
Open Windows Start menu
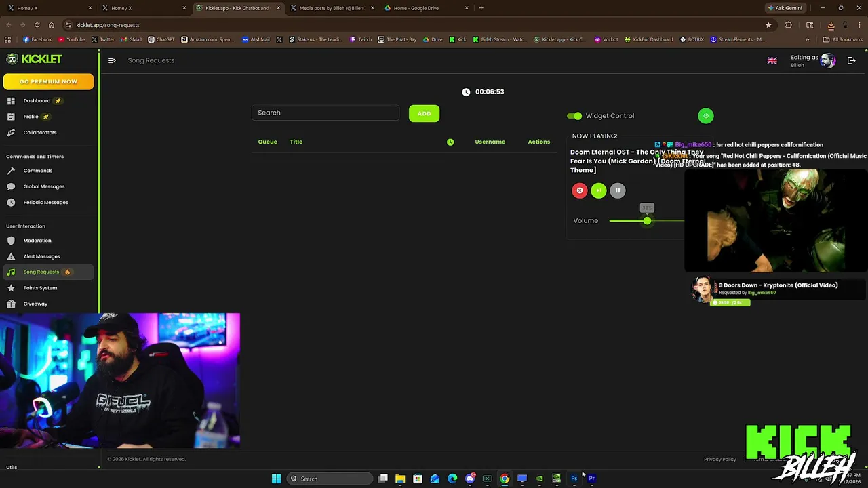point(276,479)
